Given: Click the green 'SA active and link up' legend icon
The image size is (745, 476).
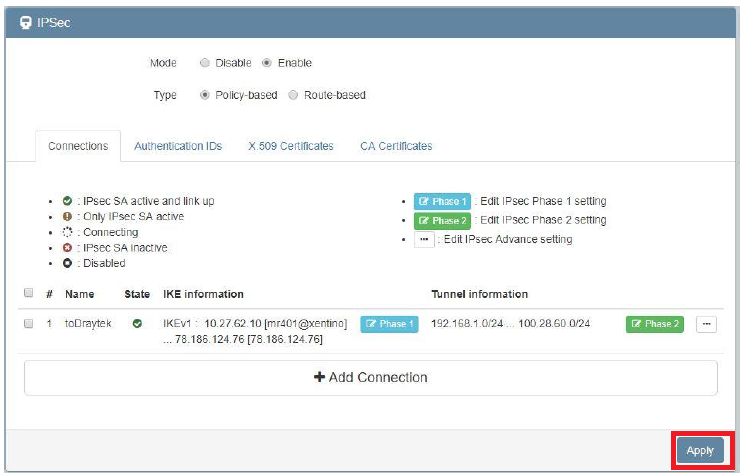Looking at the screenshot, I should pyautogui.click(x=67, y=201).
